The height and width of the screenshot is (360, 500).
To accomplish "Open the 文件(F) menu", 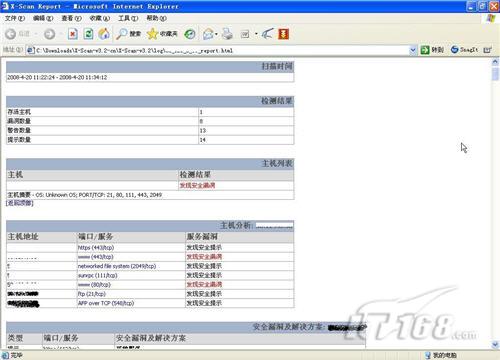I will 15,18.
